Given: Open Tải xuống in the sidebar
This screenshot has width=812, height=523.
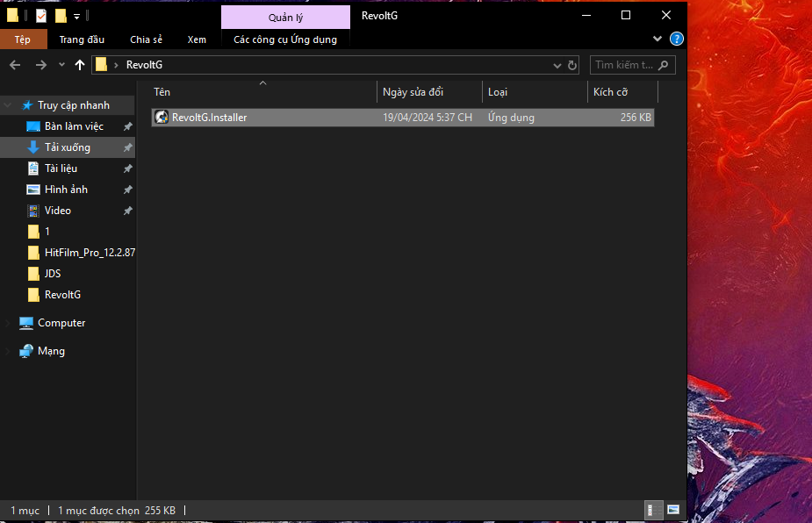Looking at the screenshot, I should pyautogui.click(x=68, y=147).
